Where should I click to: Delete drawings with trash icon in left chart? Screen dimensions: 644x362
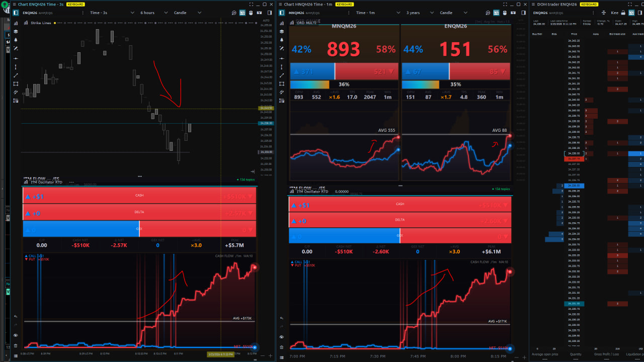point(16,345)
